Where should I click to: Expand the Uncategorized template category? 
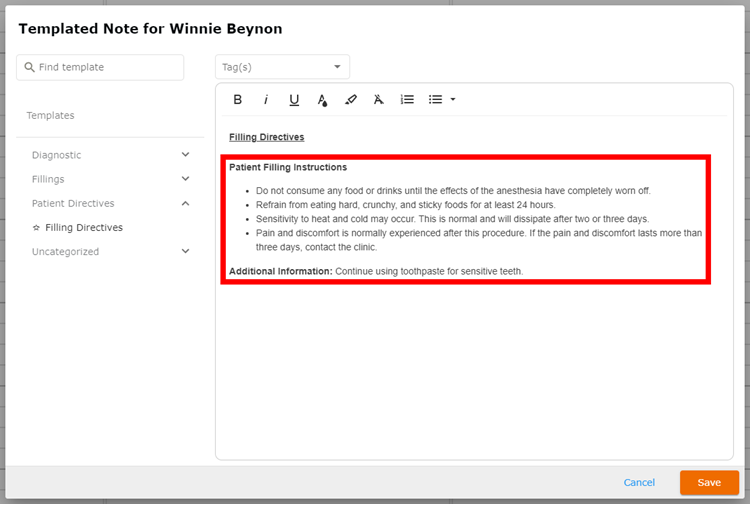click(186, 251)
